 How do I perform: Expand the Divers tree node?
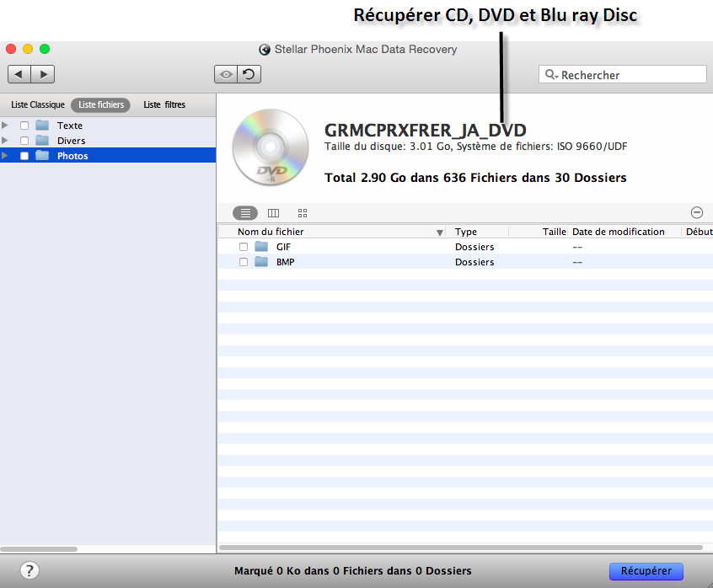click(x=5, y=140)
